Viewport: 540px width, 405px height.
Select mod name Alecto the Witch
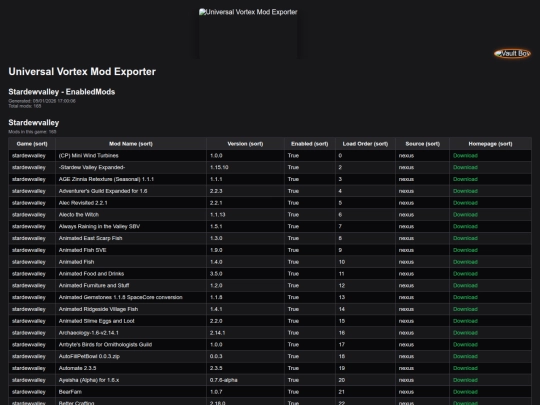(x=79, y=215)
